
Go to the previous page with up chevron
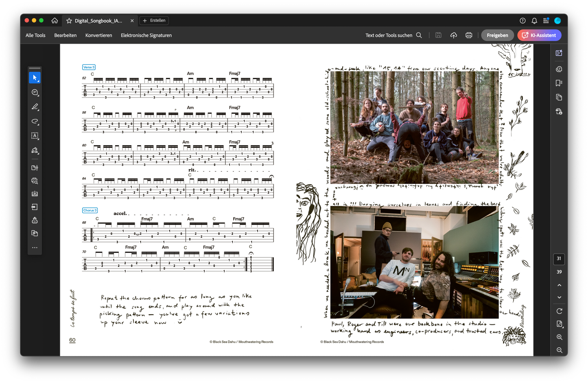(x=559, y=285)
